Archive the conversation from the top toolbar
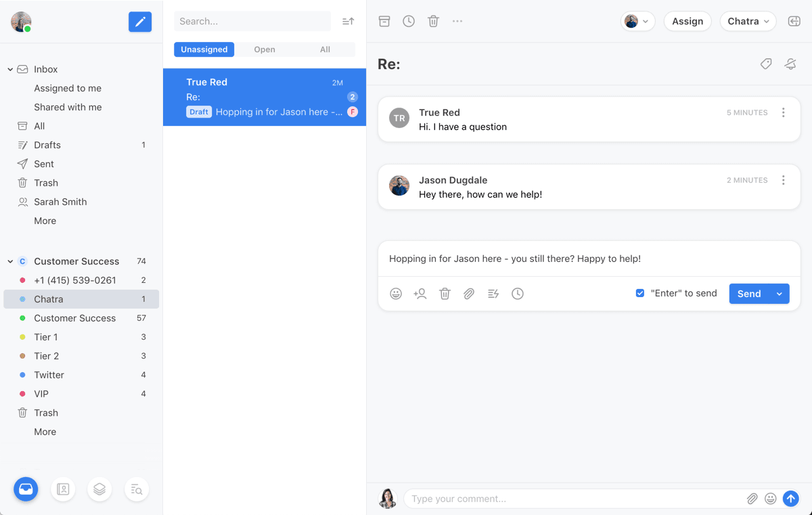The width and height of the screenshot is (812, 515). click(384, 21)
